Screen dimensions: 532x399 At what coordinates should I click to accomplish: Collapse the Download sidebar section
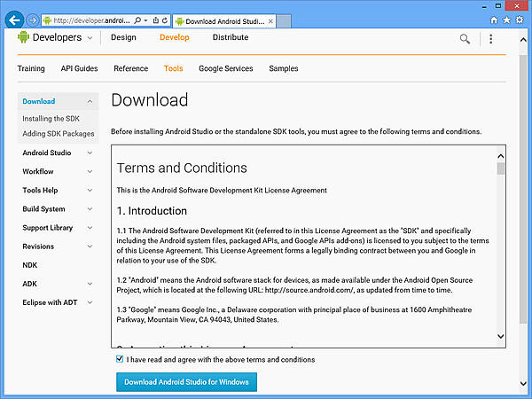tap(90, 102)
